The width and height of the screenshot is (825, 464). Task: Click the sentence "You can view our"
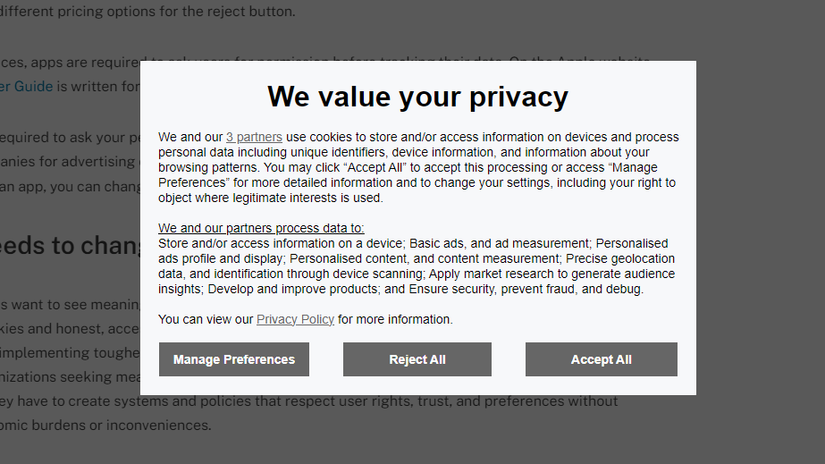click(206, 320)
